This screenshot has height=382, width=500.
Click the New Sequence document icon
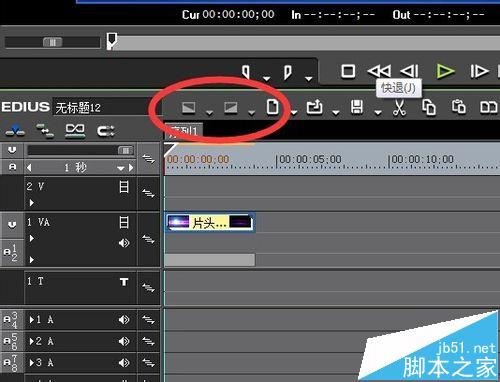click(x=272, y=107)
